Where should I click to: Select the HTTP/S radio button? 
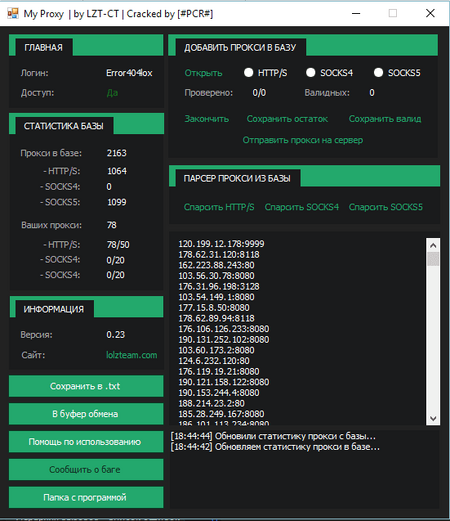(248, 73)
